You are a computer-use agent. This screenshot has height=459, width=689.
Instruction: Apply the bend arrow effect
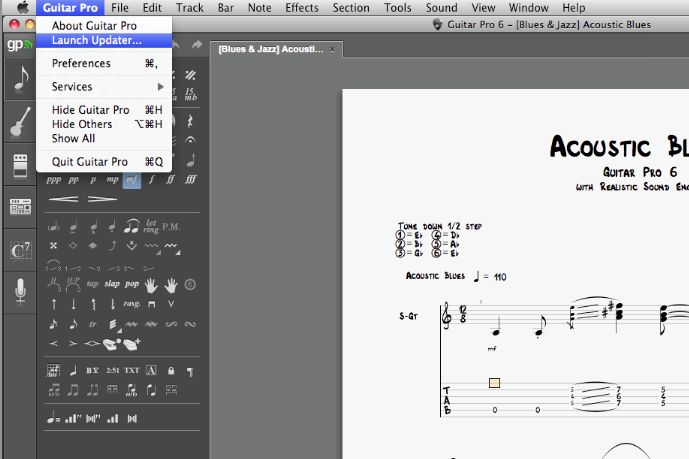coord(112,246)
